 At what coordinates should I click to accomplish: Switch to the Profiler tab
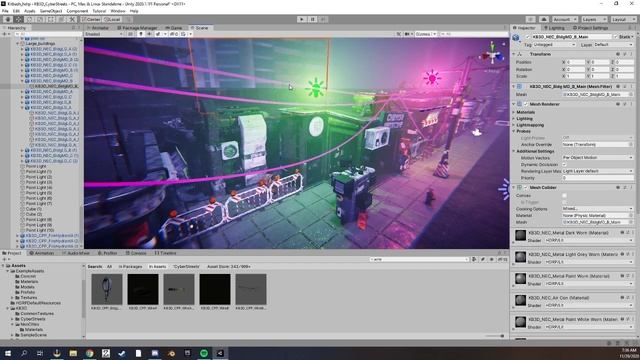(108, 253)
